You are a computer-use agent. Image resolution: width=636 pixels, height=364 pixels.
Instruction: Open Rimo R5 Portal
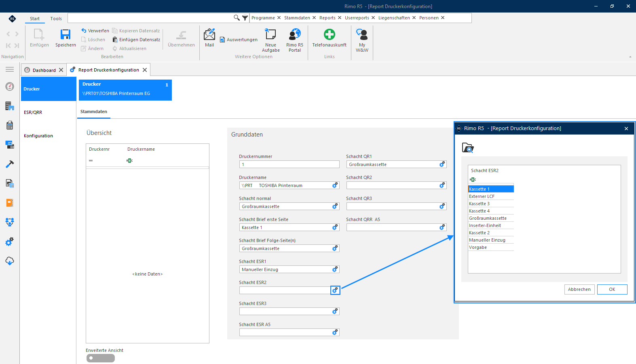[x=295, y=35]
